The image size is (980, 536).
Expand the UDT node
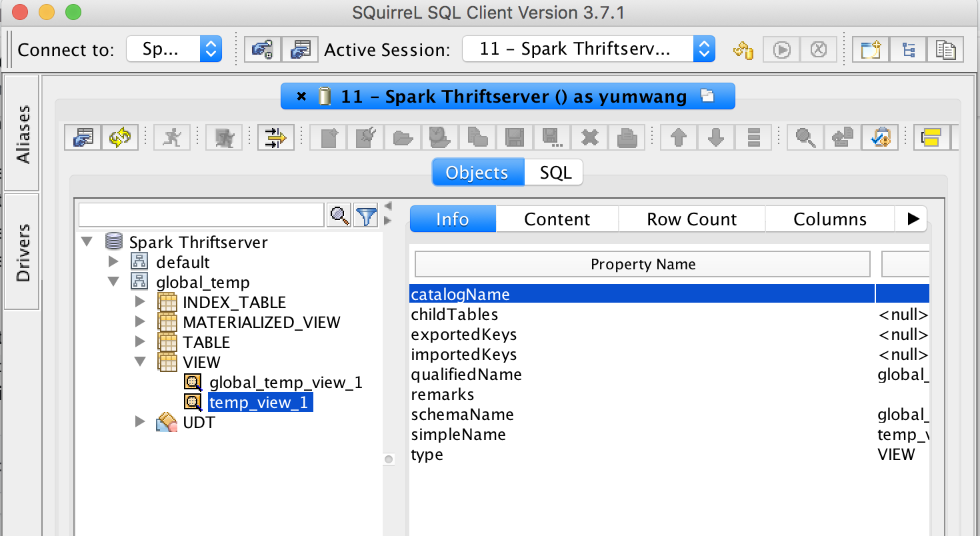(140, 421)
